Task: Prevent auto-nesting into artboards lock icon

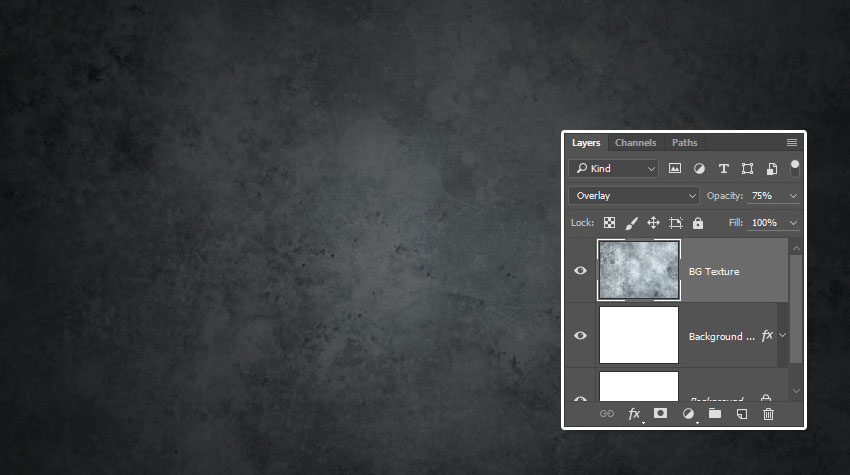Action: (675, 223)
